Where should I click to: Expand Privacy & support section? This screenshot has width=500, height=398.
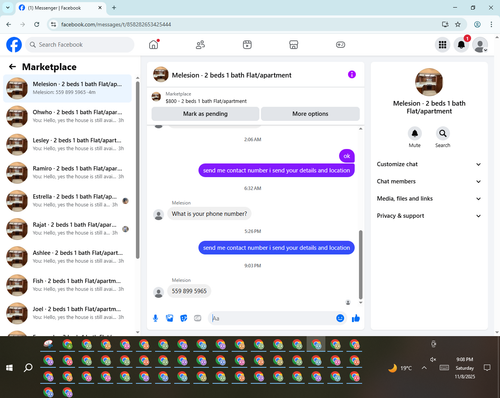[429, 216]
